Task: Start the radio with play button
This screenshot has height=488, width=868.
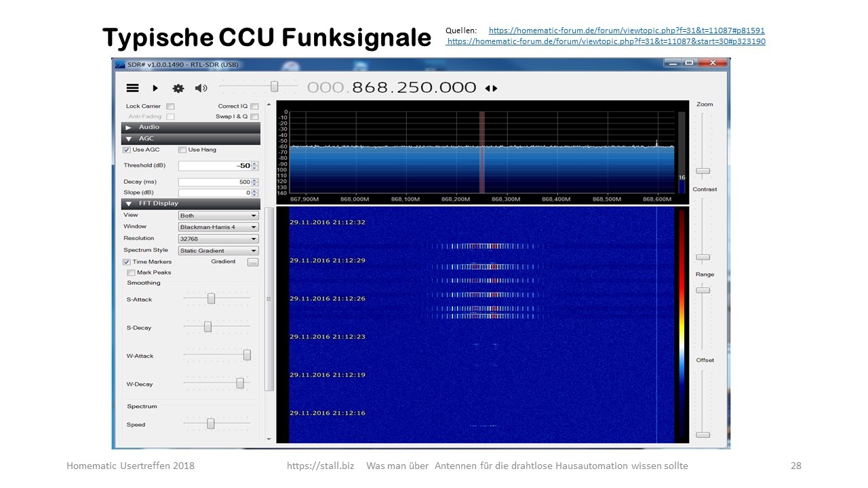Action: 155,88
